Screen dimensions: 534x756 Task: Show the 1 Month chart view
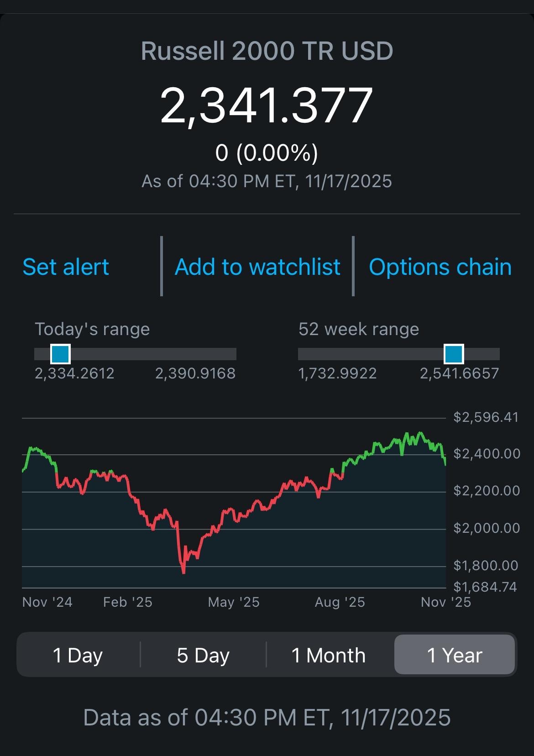329,656
